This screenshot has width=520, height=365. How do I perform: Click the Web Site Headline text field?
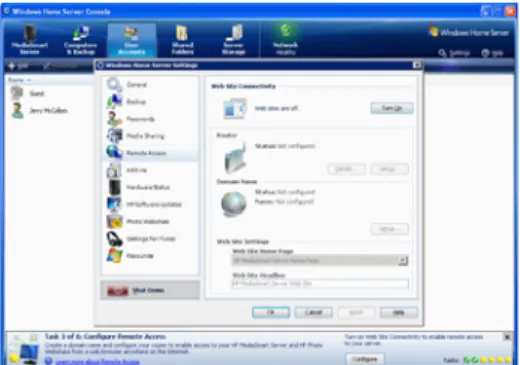pyautogui.click(x=320, y=284)
